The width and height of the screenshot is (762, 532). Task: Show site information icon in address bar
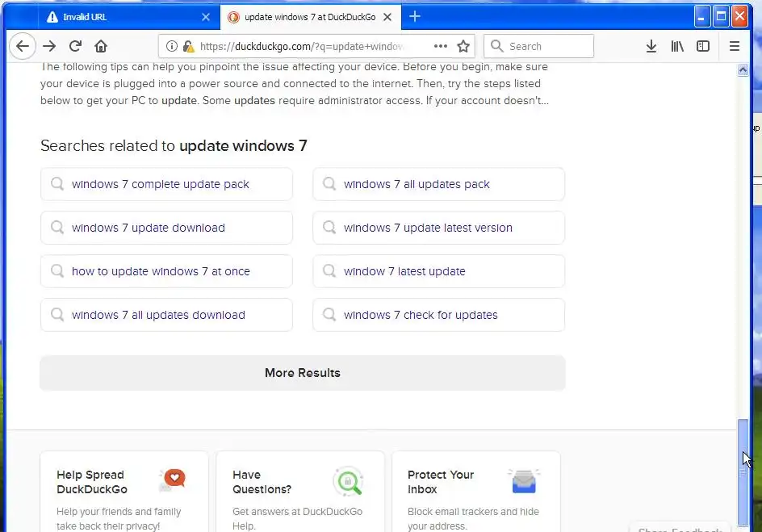pos(172,46)
